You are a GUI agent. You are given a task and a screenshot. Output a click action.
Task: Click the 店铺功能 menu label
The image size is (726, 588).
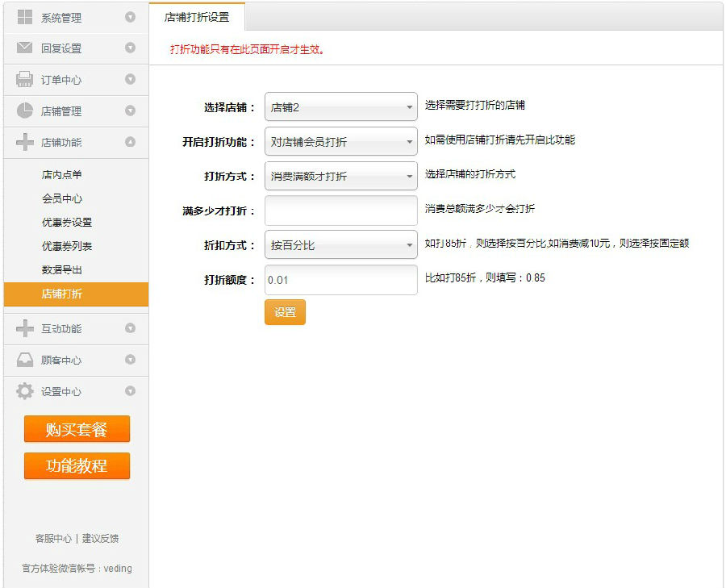tap(61, 142)
